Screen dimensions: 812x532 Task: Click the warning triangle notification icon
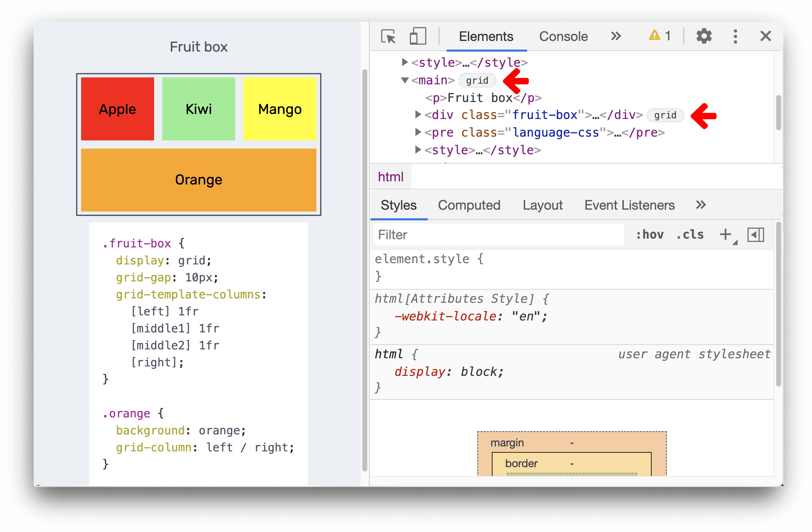tap(653, 36)
